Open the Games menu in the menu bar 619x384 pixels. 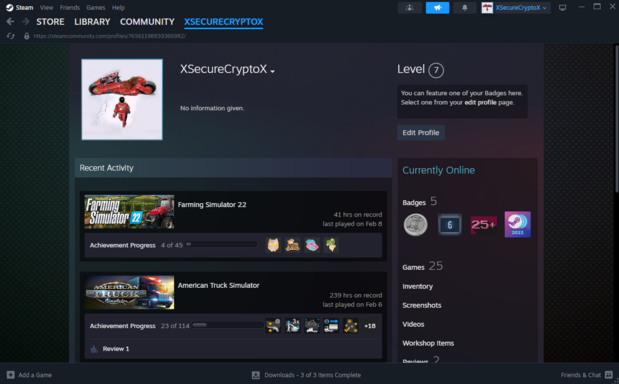96,7
